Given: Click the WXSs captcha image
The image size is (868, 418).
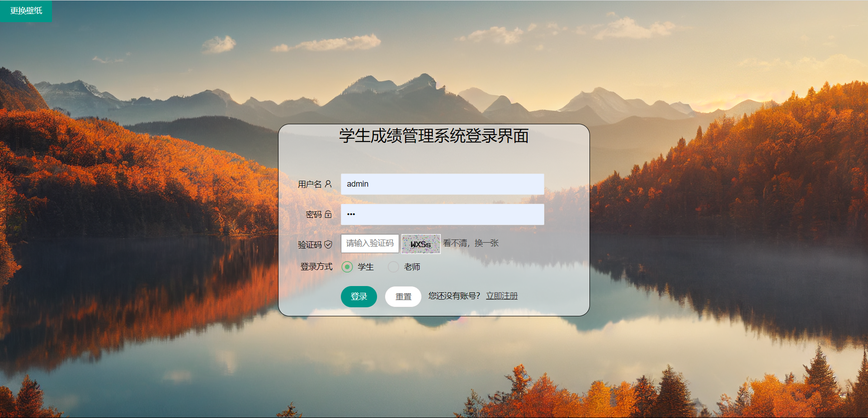Looking at the screenshot, I should pos(421,244).
